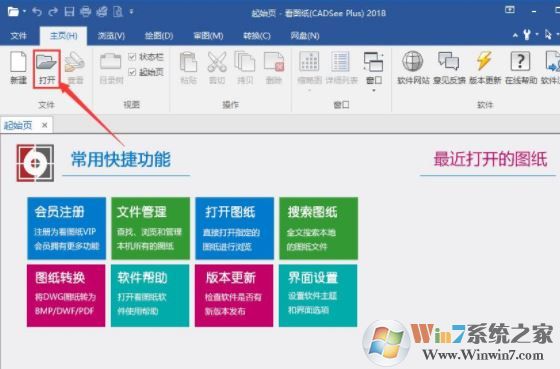The image size is (560, 369).
Task: Click the magenta 图纸转换 tile
Action: 66,295
